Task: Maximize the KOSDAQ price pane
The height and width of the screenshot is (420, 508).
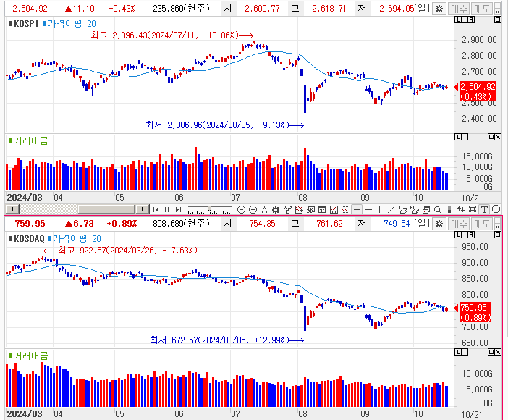Action: coord(498,235)
